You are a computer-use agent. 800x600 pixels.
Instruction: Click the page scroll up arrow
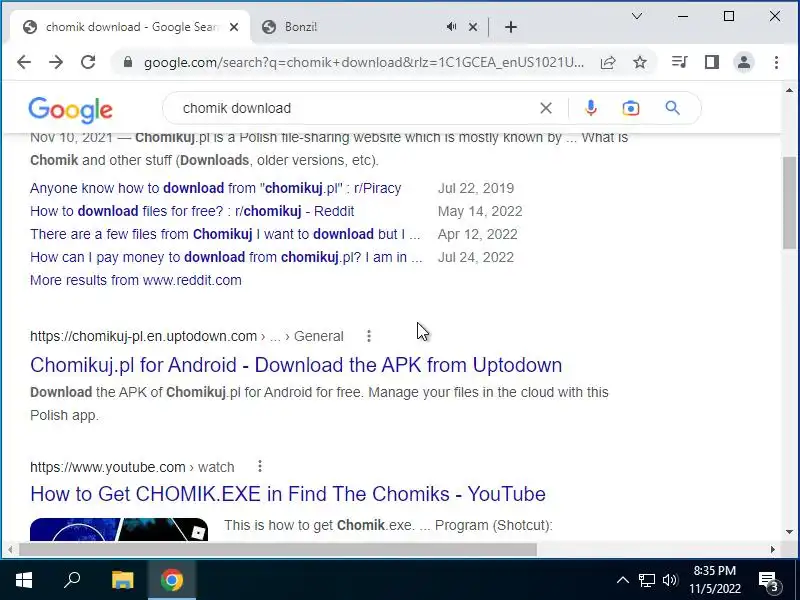[x=789, y=91]
